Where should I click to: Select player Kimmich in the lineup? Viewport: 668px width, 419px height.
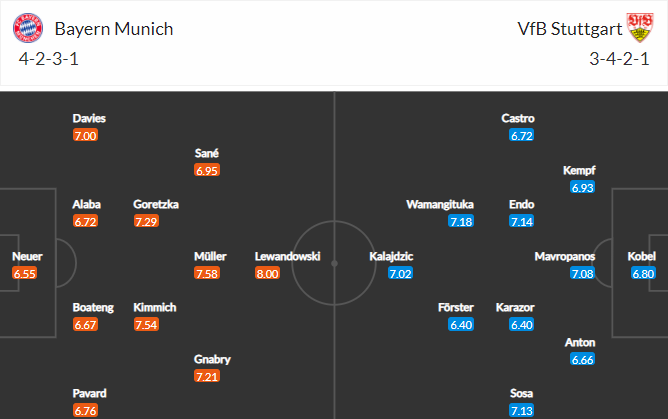155,307
